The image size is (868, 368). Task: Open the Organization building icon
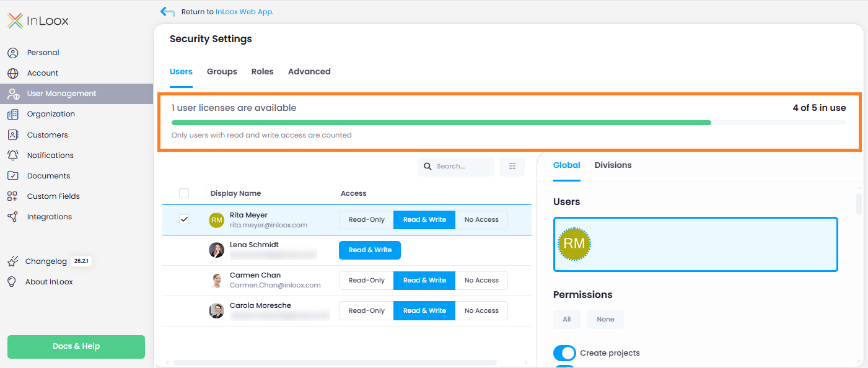pyautogui.click(x=13, y=114)
